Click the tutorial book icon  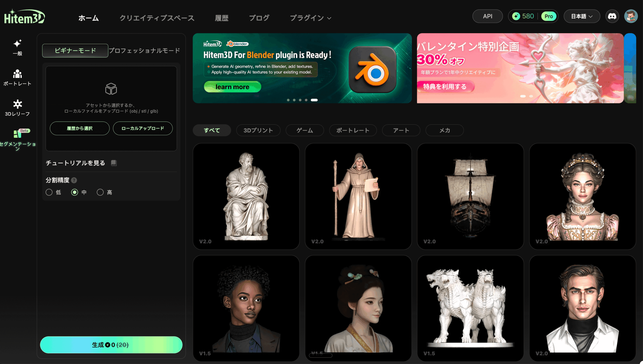coord(114,163)
